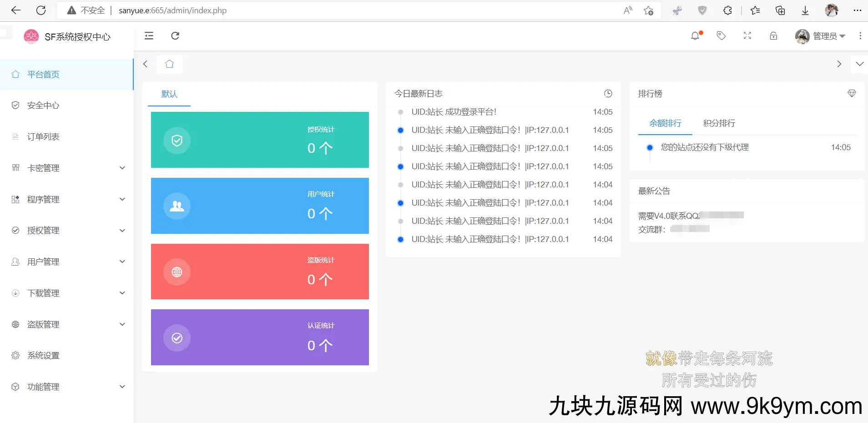Click the trophy icon on 排行榜 panel
The height and width of the screenshot is (423, 868).
852,93
